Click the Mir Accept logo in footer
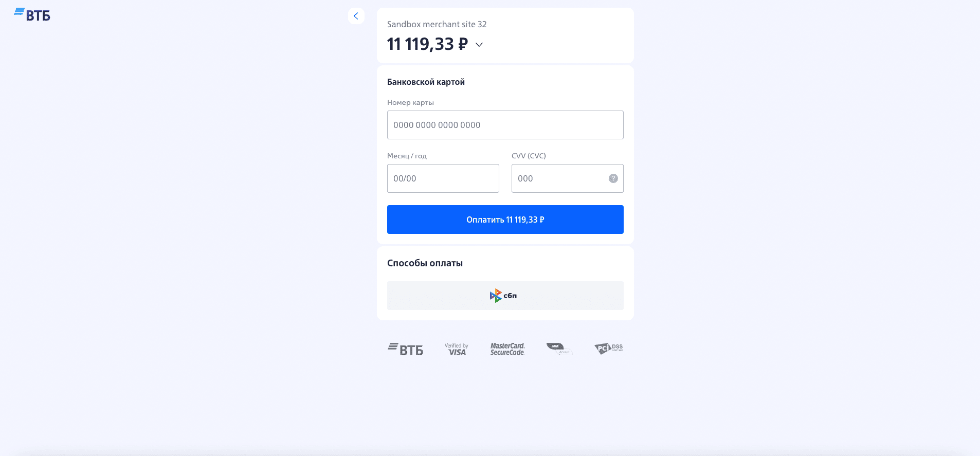The width and height of the screenshot is (980, 456). (559, 349)
